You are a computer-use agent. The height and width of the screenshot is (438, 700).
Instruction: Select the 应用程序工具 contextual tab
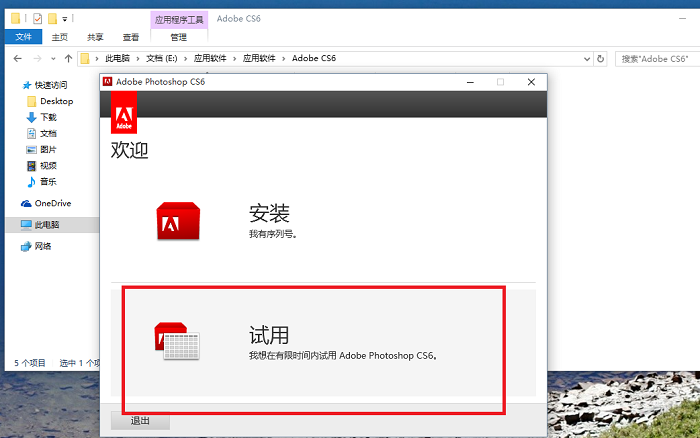click(x=179, y=20)
